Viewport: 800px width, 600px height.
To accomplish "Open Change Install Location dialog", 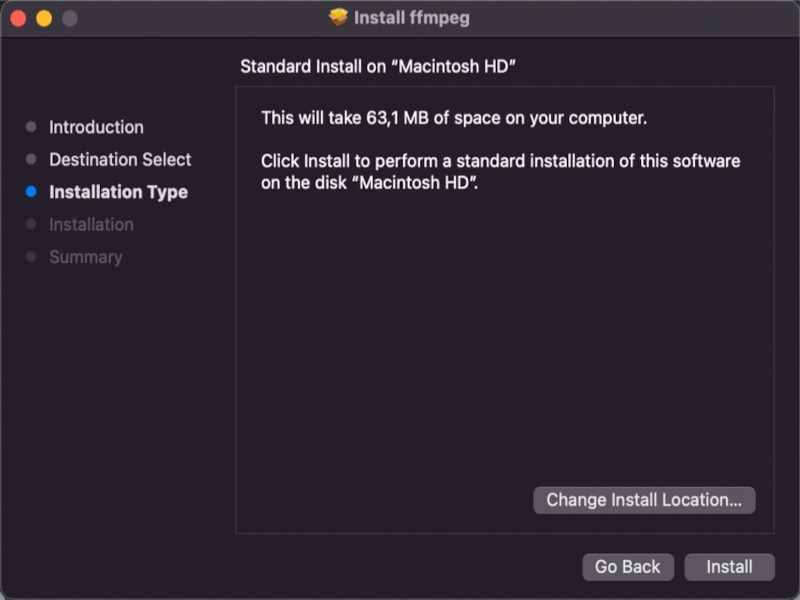I will tap(645, 500).
